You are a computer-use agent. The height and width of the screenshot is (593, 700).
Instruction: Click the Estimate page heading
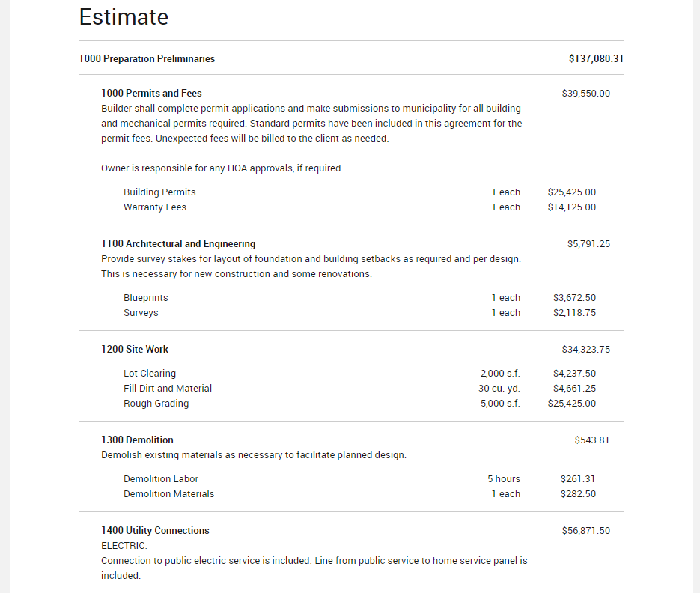124,17
